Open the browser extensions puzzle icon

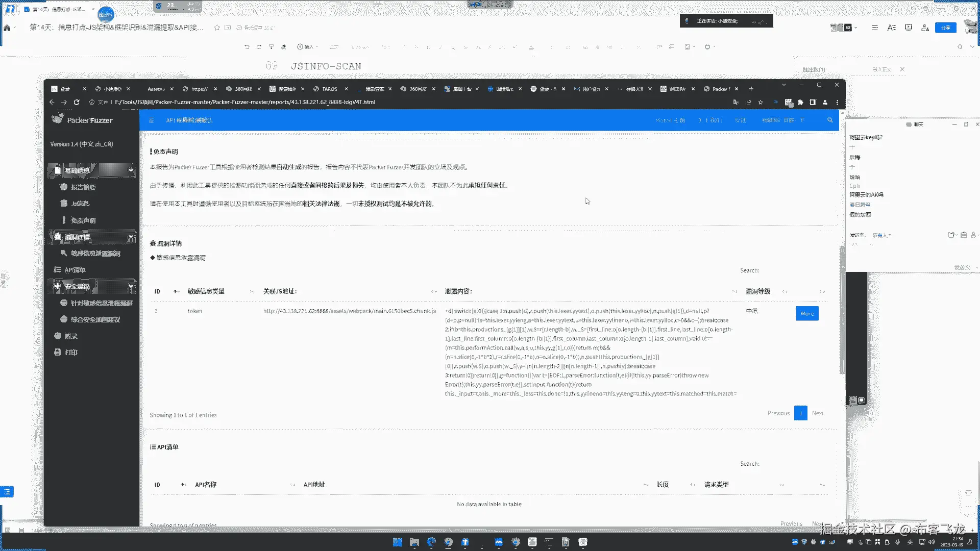point(800,102)
